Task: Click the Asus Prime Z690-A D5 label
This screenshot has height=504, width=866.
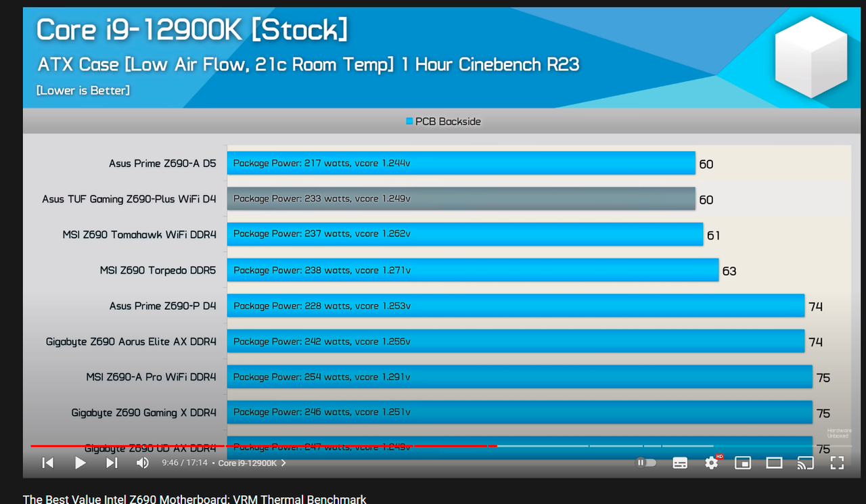Action: pos(162,163)
